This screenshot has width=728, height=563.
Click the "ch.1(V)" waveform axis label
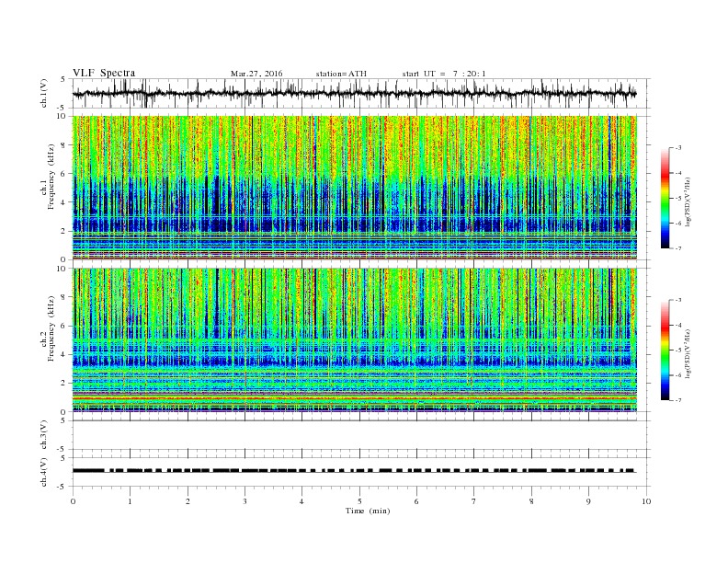tap(44, 93)
